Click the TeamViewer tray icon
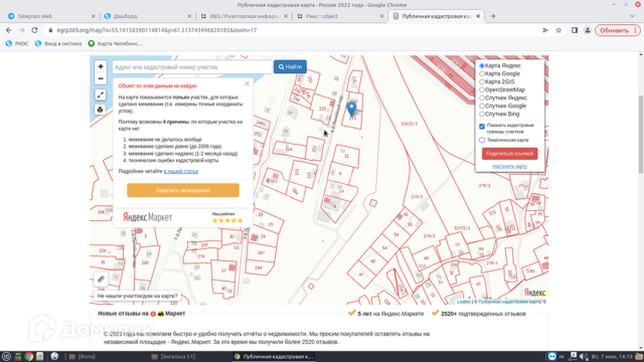This screenshot has width=644, height=362. pyautogui.click(x=552, y=356)
